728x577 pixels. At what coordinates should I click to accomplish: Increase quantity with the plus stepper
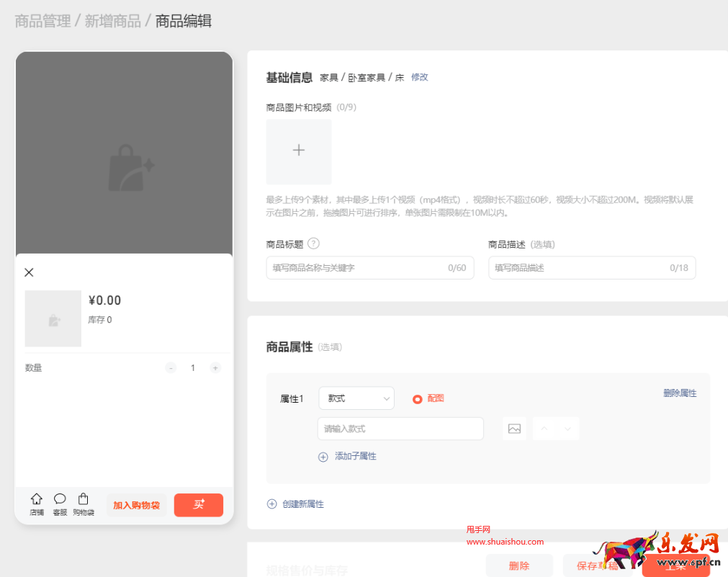click(x=215, y=367)
